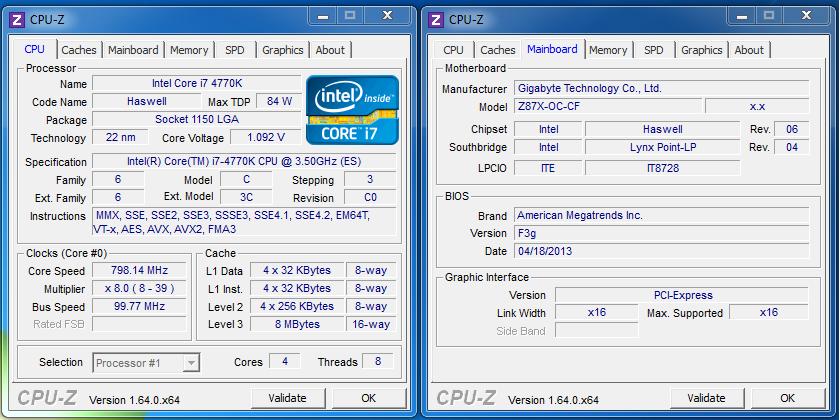This screenshot has width=839, height=420.
Task: Click Manufacturer value 'Gigabyte Technology Co., Ltd.'
Action: 662,88
